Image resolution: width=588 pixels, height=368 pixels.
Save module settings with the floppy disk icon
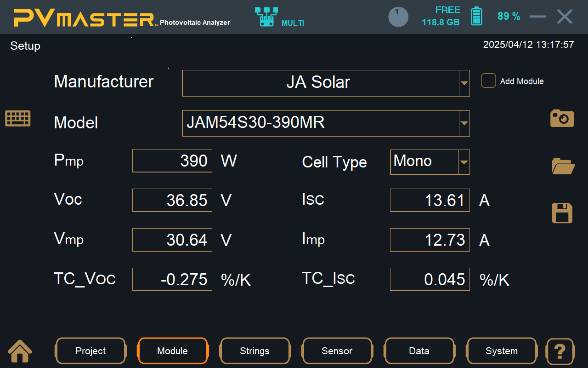562,213
